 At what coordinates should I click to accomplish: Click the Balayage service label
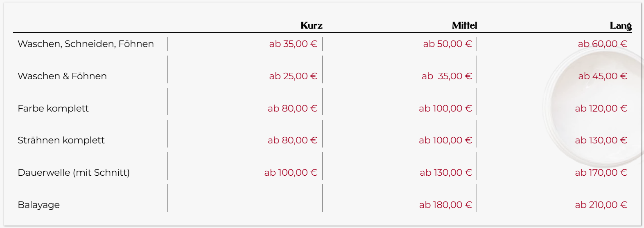[x=38, y=205]
